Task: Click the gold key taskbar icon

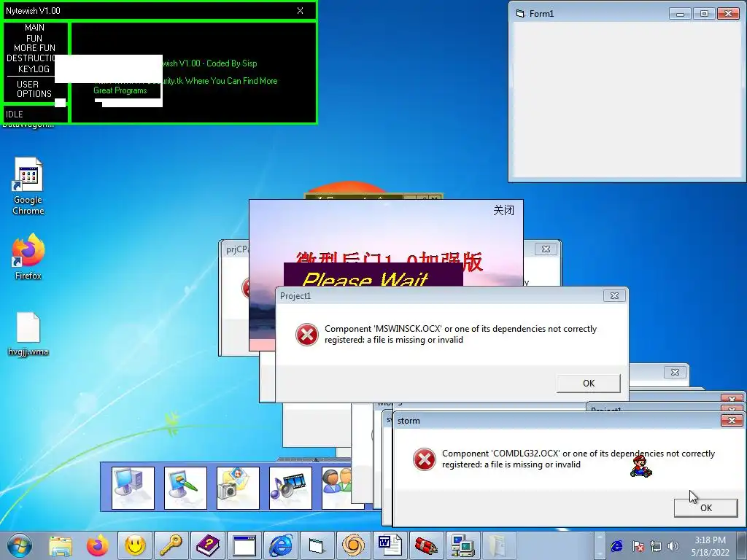Action: (171, 545)
